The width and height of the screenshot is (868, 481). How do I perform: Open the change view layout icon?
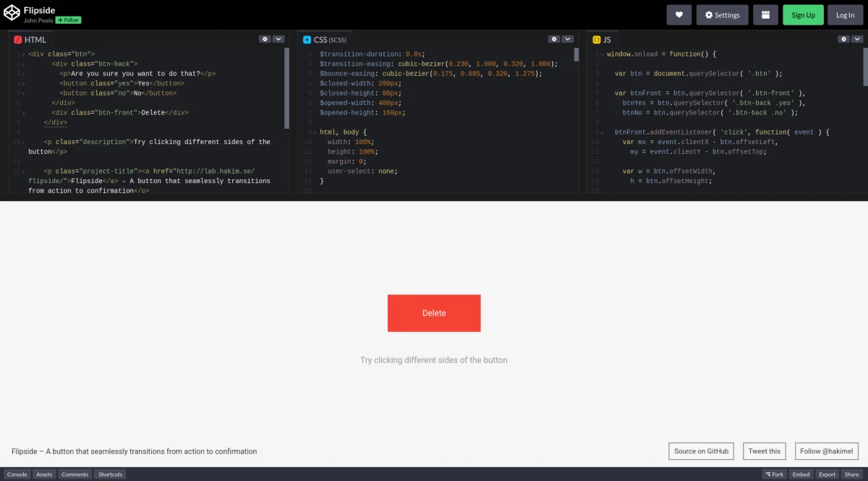765,15
